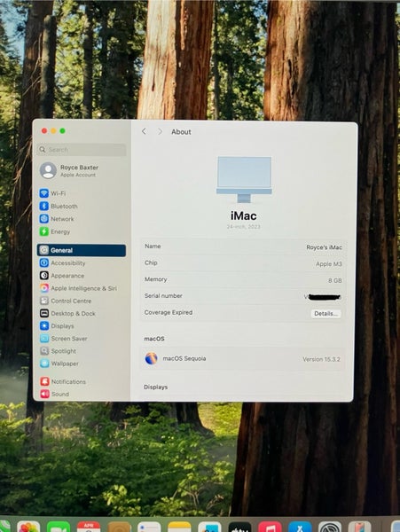
Task: Open Photos from the Dock
Action: [28, 527]
